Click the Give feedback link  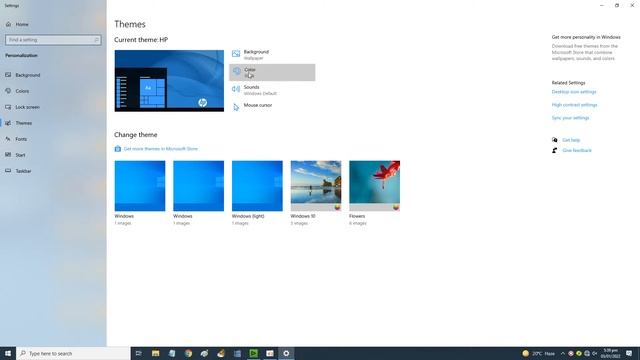[577, 151]
